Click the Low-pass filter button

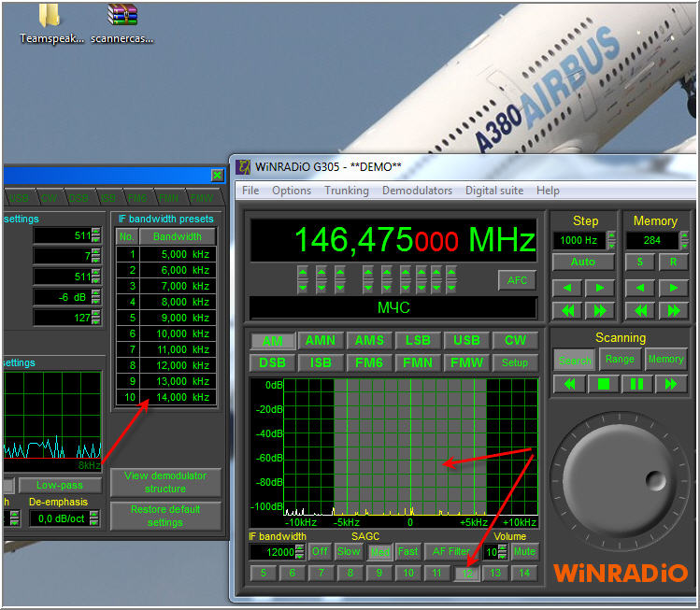60,486
